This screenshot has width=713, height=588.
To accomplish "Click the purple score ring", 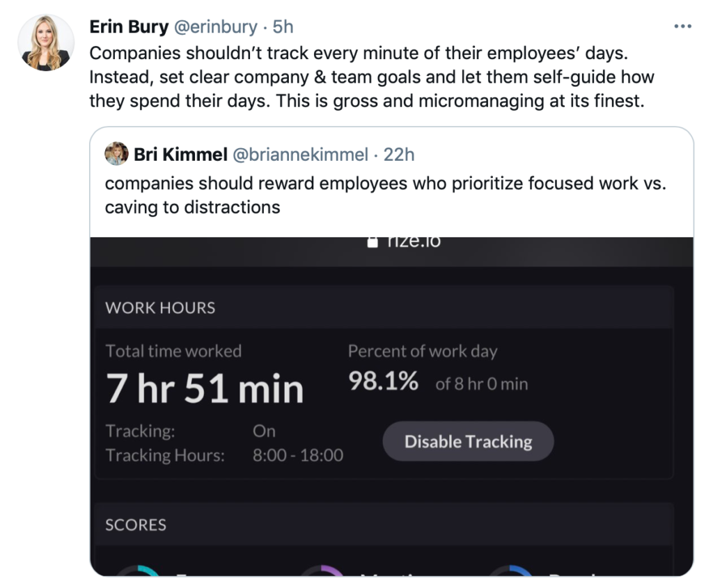I will point(322,572).
